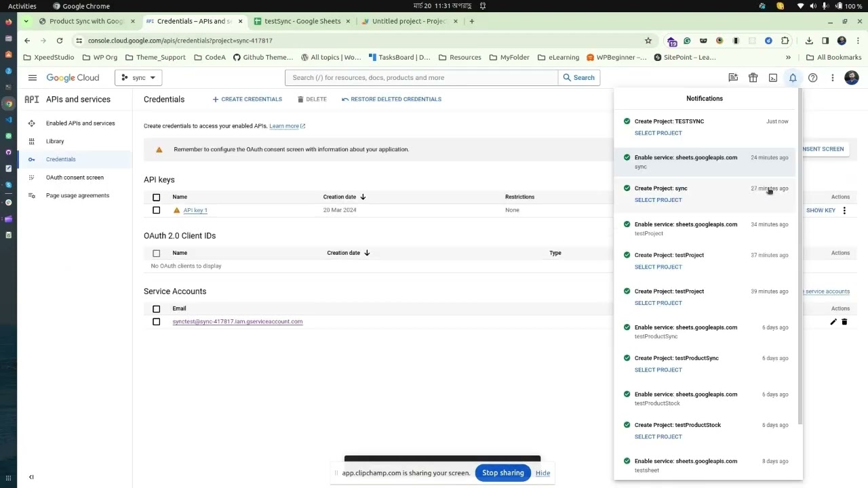Screen dimensions: 868x488
Task: Open Page usage agreements in the sidebar
Action: 77,195
